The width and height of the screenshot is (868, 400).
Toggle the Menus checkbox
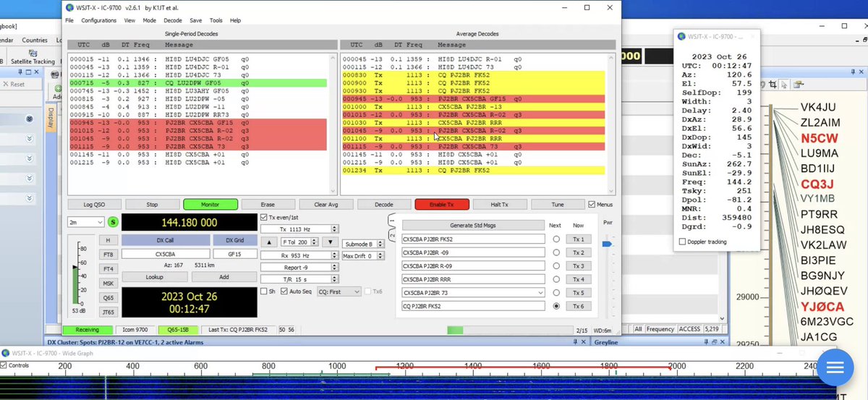coord(591,205)
